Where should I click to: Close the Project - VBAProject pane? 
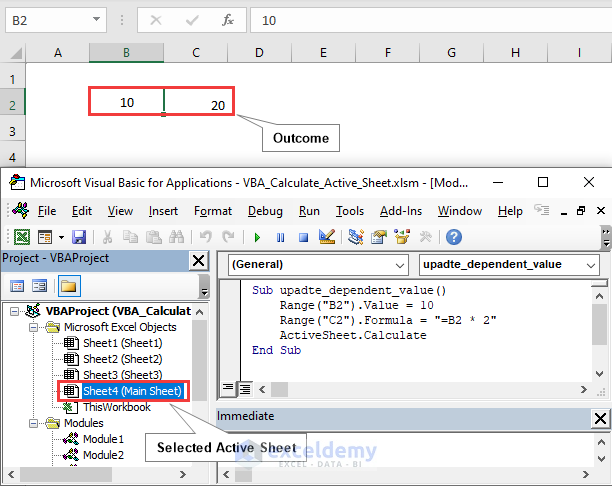199,260
